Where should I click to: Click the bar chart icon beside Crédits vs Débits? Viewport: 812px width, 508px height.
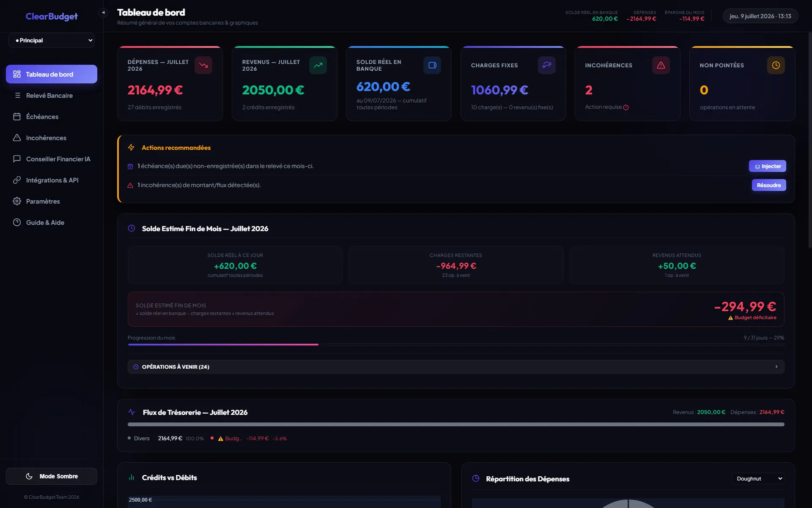pos(132,477)
